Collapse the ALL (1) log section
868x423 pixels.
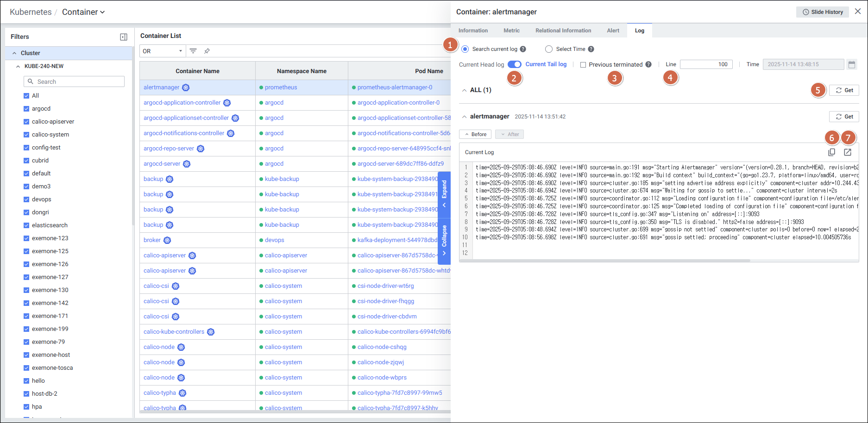pos(464,90)
